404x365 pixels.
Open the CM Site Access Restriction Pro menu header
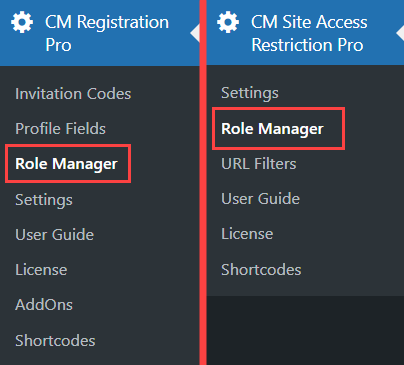tap(305, 32)
